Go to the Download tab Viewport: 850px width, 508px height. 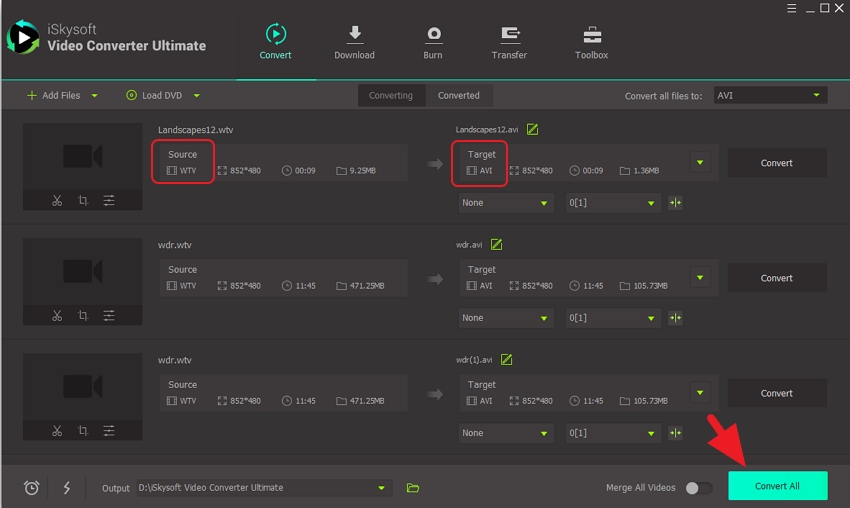pos(354,43)
